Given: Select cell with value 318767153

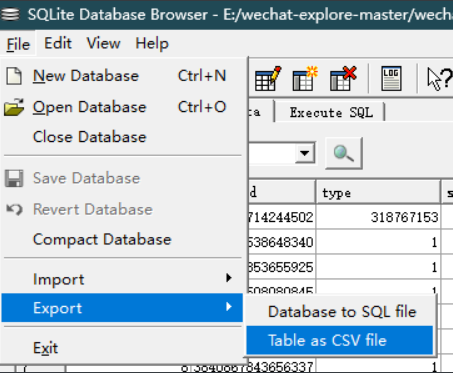Looking at the screenshot, I should (x=378, y=217).
